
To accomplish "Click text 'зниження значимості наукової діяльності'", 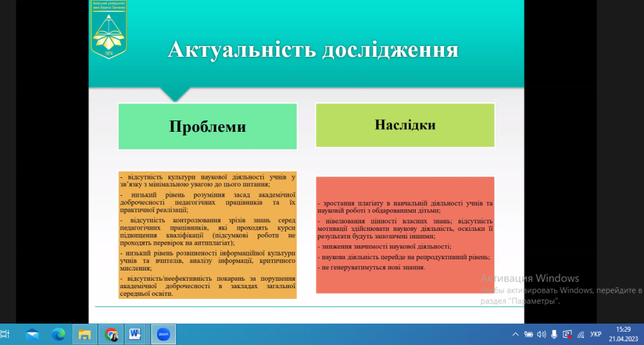I will click(385, 247).
